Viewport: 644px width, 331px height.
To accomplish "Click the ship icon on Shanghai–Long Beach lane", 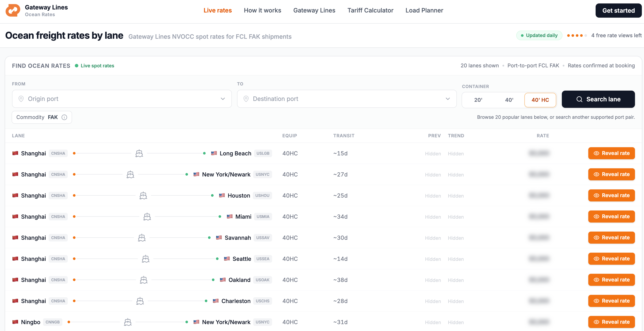I will coord(139,153).
